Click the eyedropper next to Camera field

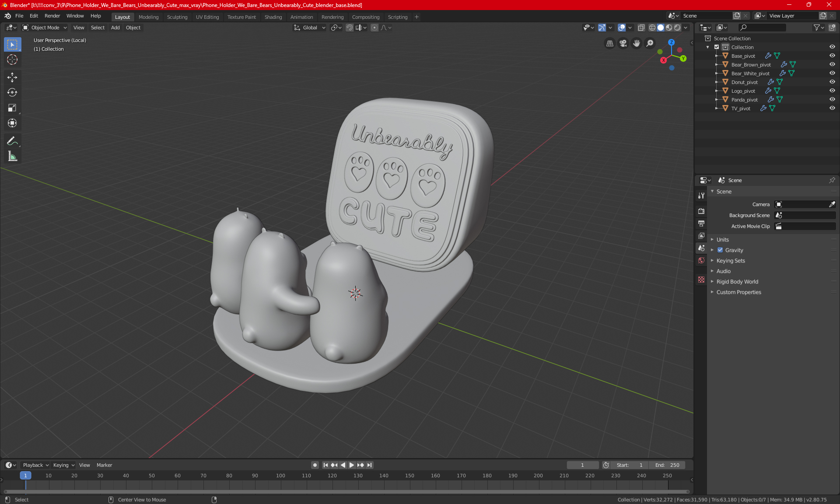(x=832, y=204)
